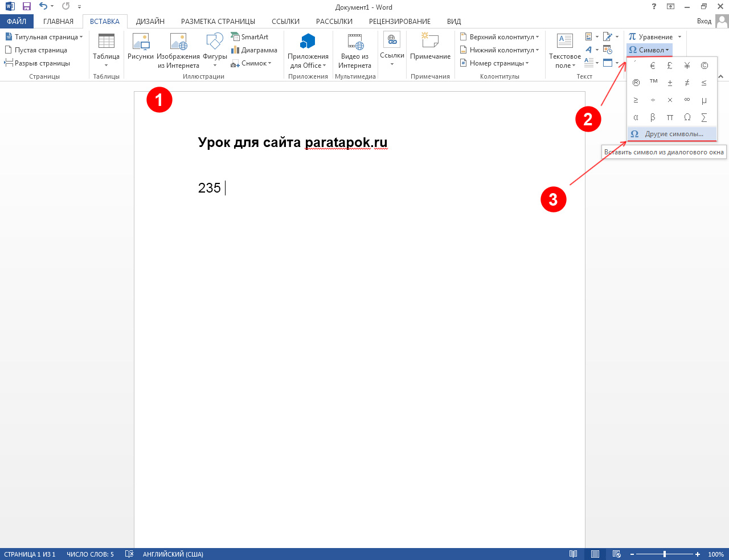This screenshot has width=729, height=560.
Task: Change language АНГЛИЙСКИЙ (США)
Action: click(173, 554)
